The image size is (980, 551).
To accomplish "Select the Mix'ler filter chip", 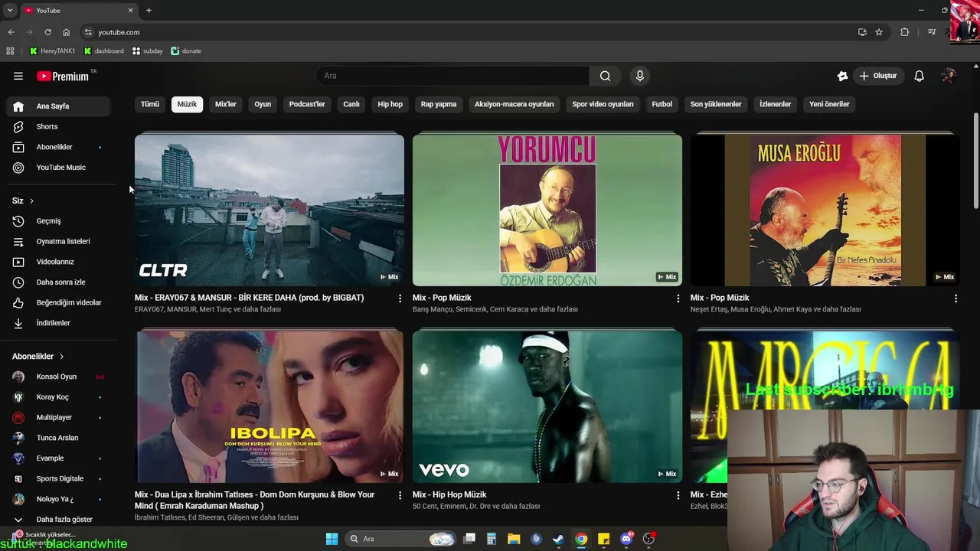I will [x=226, y=104].
